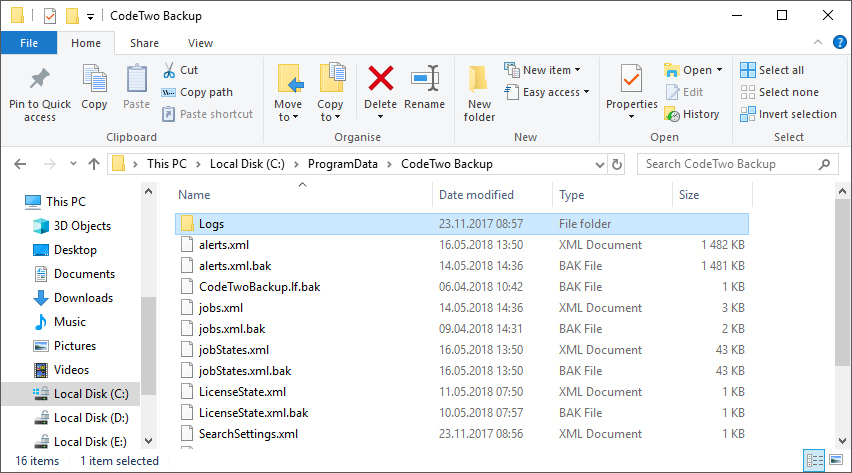Switch to the Share tab
This screenshot has width=852, height=473.
pyautogui.click(x=145, y=43)
